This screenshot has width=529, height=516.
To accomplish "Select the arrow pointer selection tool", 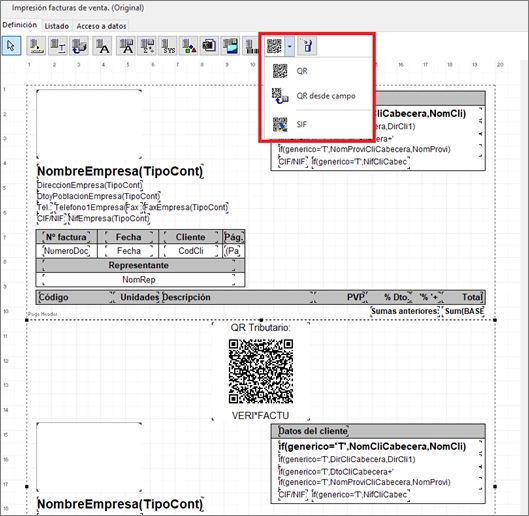I will 11,46.
